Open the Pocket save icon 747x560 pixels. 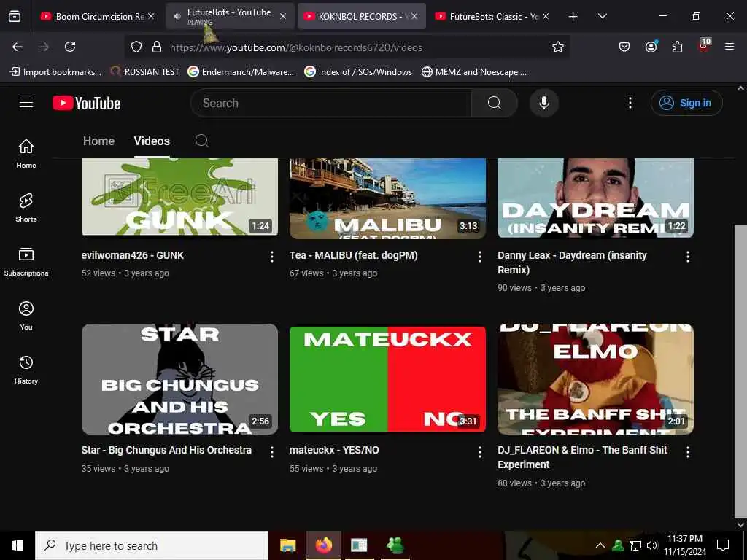click(x=624, y=47)
